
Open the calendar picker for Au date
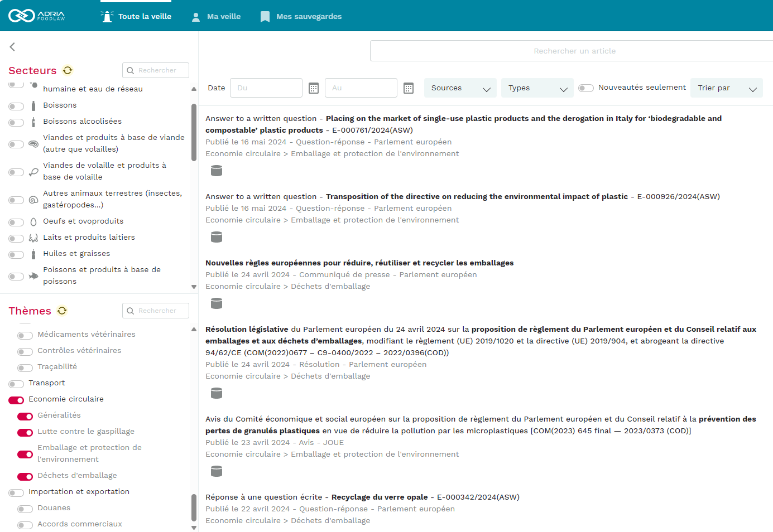(409, 88)
